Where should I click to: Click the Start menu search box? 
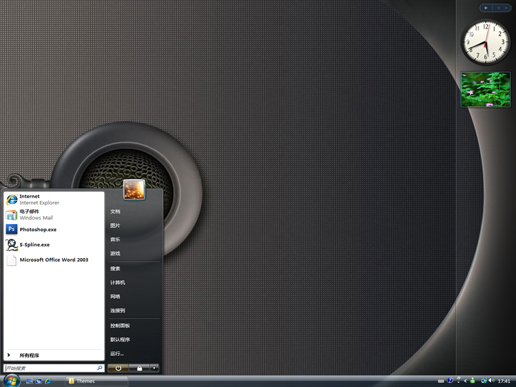coord(54,368)
